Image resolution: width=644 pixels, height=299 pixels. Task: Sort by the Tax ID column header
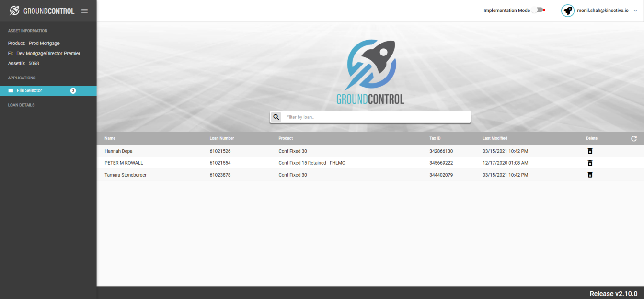pos(435,138)
